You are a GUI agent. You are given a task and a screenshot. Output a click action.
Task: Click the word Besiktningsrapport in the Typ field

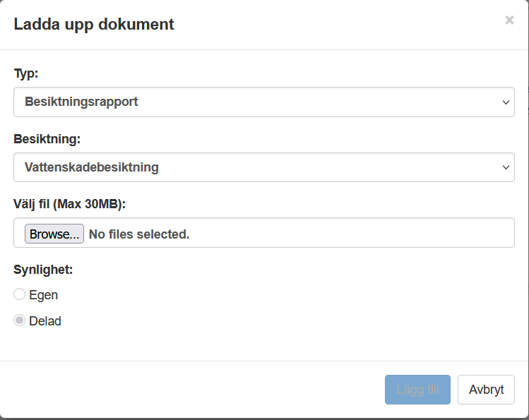(x=81, y=102)
